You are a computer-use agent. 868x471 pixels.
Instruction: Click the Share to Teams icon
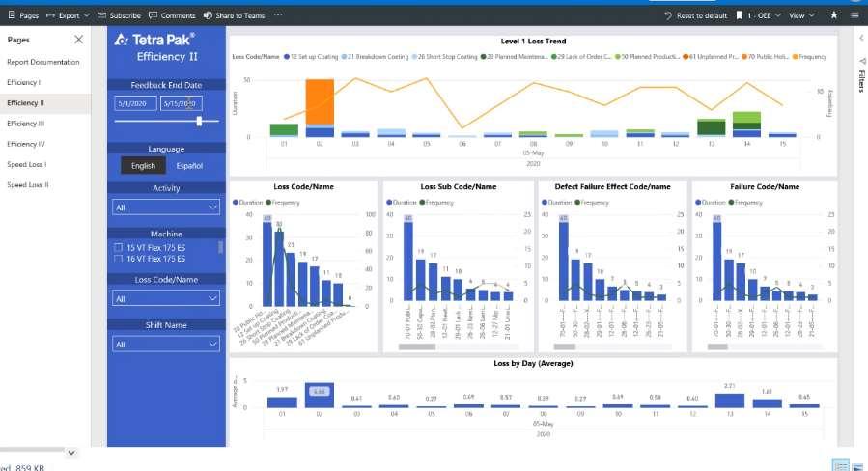[208, 15]
